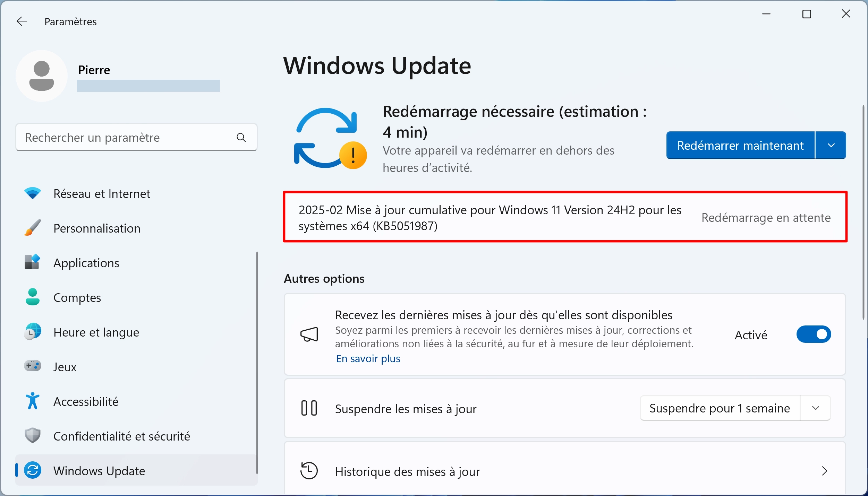Select Windows Update in sidebar

136,470
